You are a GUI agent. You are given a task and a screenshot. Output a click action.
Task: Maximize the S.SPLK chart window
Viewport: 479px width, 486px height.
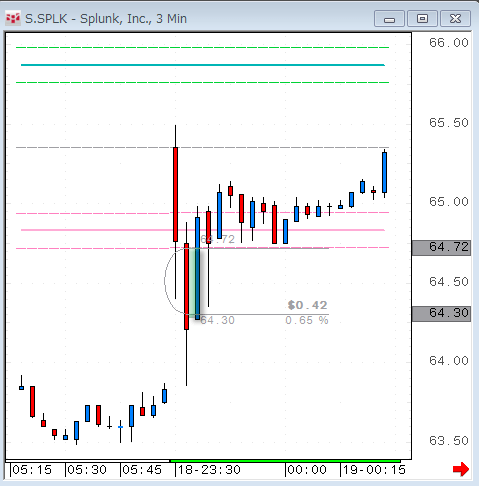click(x=422, y=18)
